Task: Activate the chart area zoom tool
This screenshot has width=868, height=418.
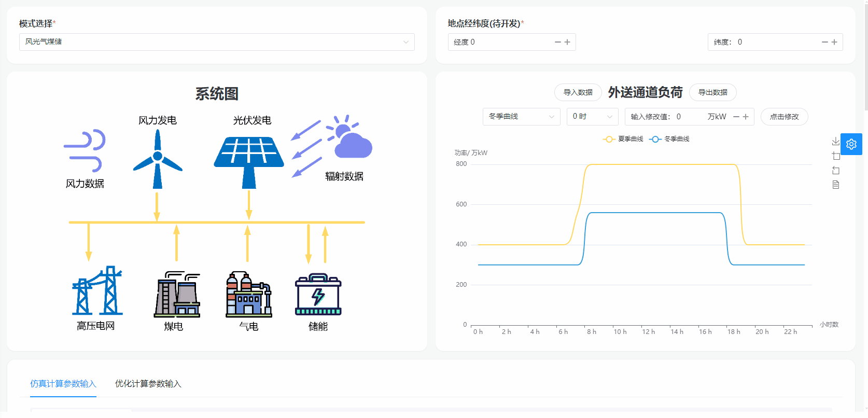Action: point(835,156)
